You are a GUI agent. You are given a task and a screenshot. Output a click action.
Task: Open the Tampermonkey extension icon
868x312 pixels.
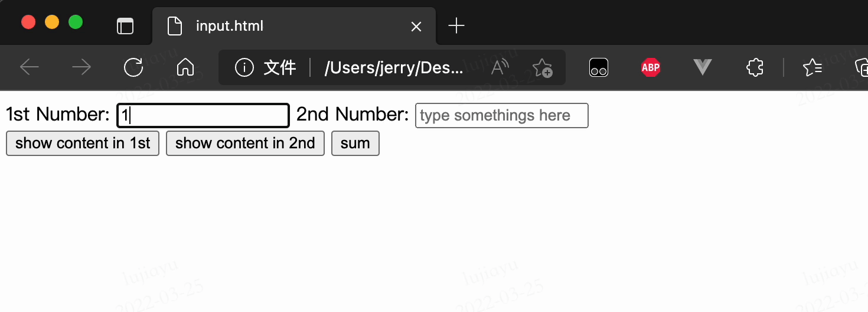point(599,68)
